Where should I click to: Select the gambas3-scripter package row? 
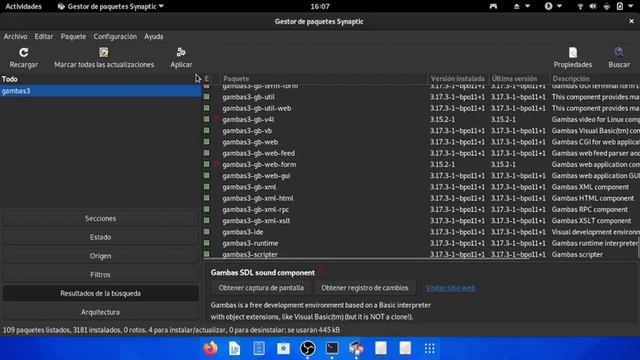(x=422, y=254)
